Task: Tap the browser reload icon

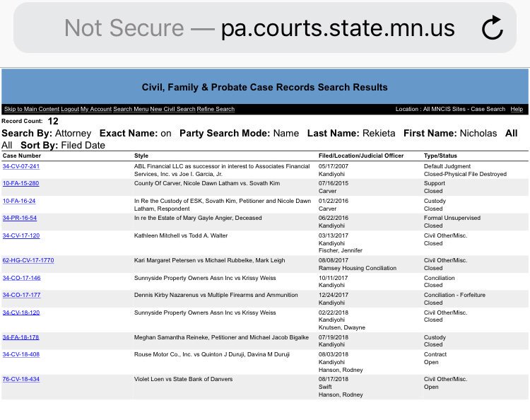Action: click(493, 28)
